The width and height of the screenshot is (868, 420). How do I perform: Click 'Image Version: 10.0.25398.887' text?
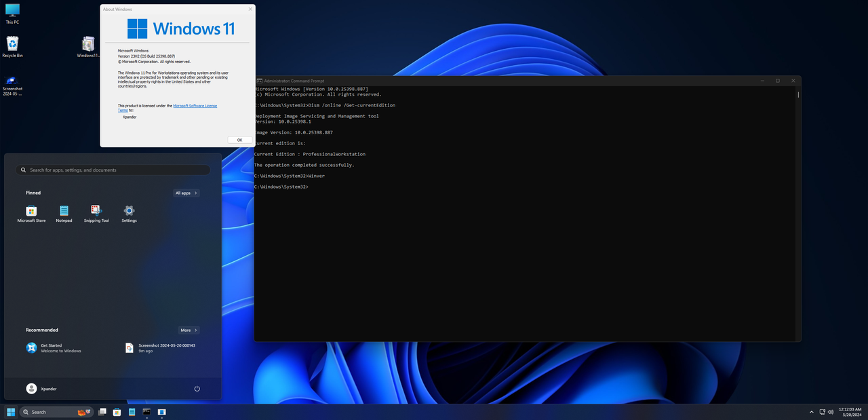click(x=294, y=132)
